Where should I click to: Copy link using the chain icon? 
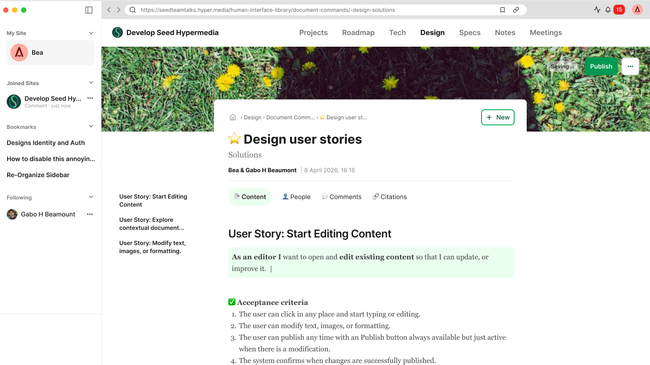[x=516, y=10]
